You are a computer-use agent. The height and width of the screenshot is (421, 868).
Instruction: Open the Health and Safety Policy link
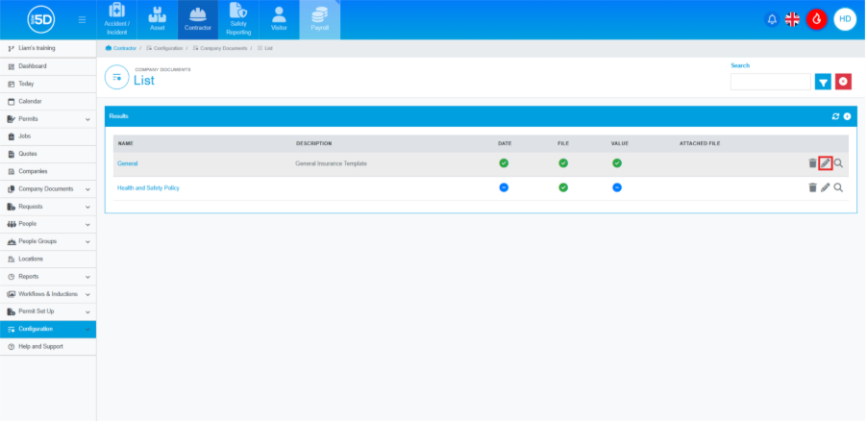148,187
